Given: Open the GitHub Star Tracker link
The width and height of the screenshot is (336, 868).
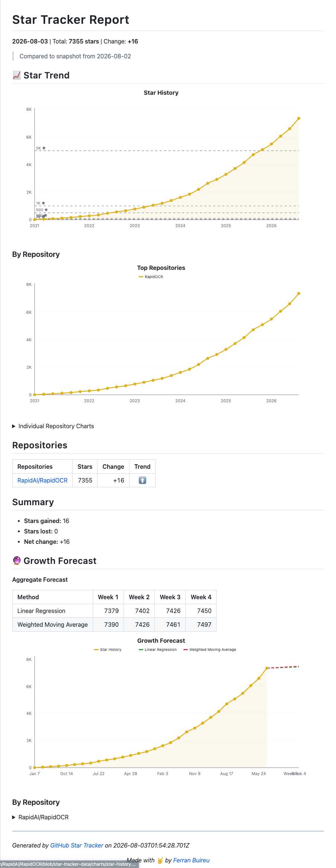Looking at the screenshot, I should click(77, 845).
